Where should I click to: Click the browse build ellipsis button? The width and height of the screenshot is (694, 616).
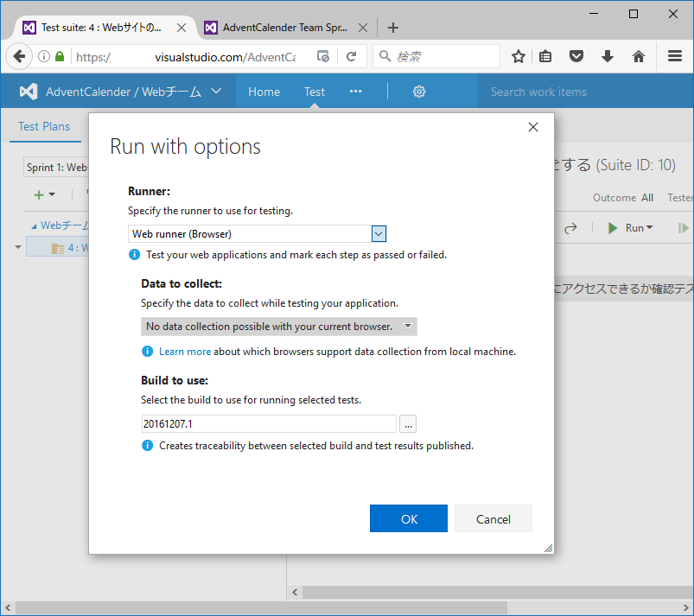(408, 424)
